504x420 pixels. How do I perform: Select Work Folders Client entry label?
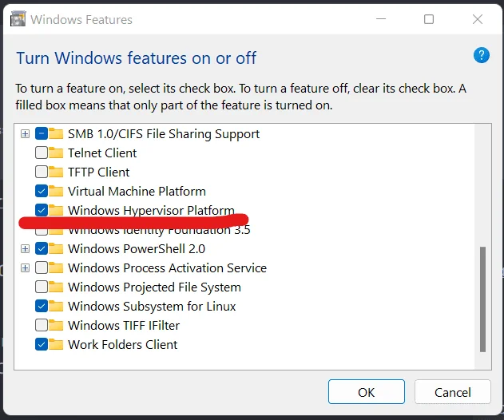pos(122,344)
